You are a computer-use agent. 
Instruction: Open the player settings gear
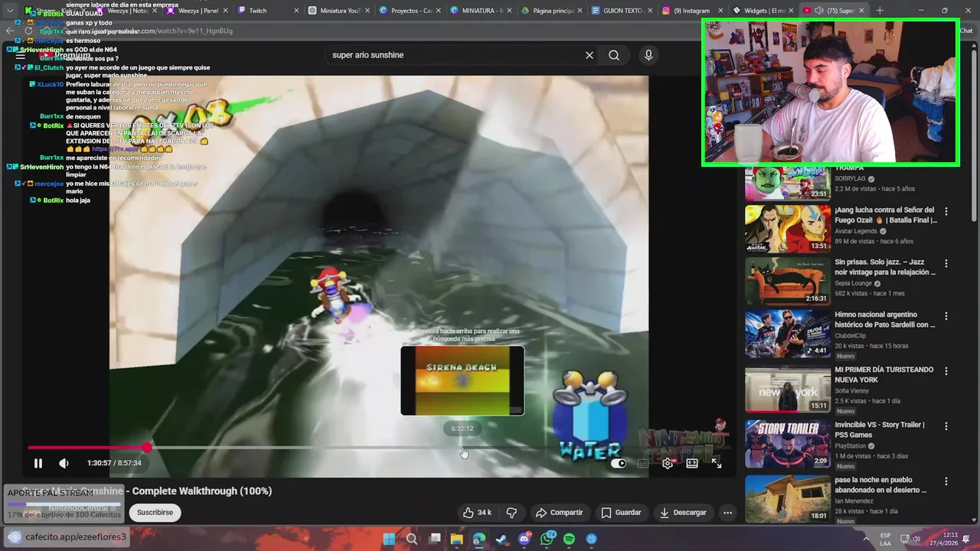(x=668, y=463)
